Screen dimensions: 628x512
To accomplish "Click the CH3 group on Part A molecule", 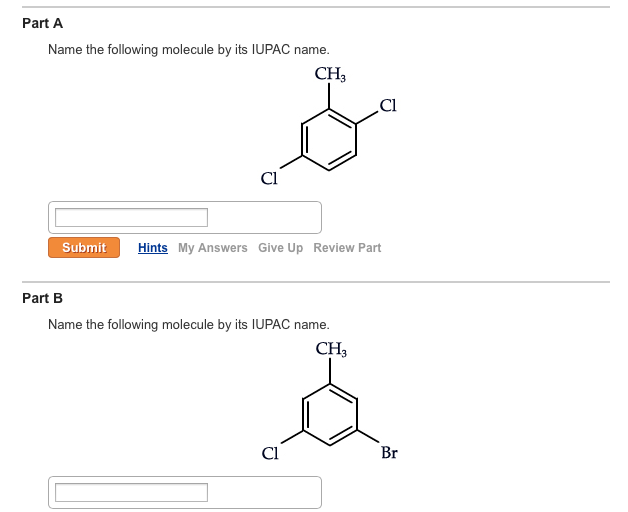I will (330, 73).
